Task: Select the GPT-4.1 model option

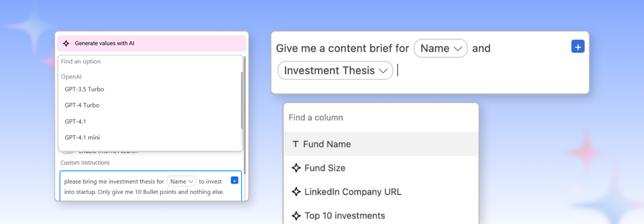Action: tap(76, 122)
